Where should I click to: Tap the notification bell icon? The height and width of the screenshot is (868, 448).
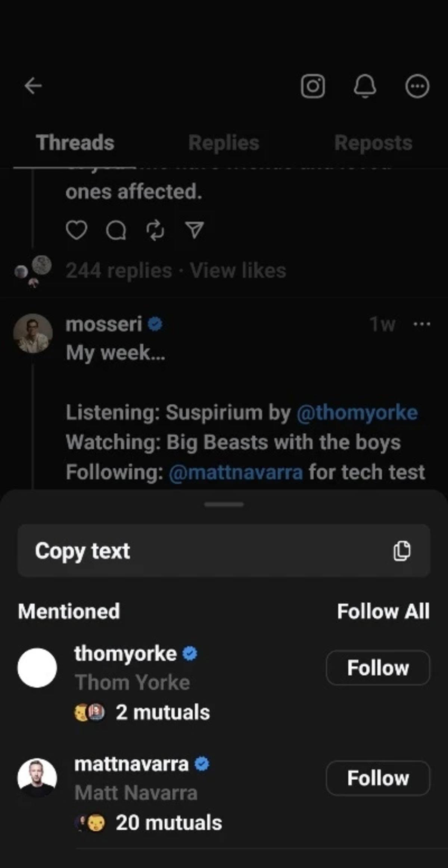click(x=365, y=86)
